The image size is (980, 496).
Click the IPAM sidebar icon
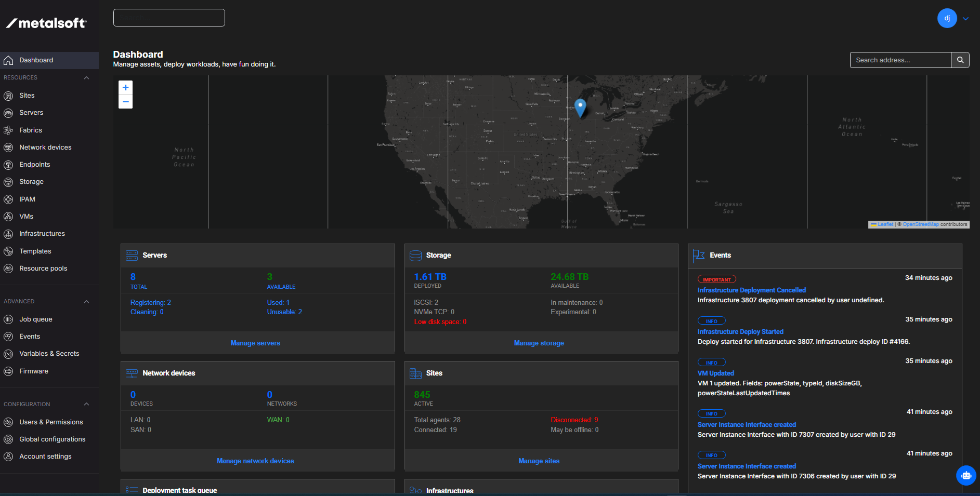tap(8, 199)
